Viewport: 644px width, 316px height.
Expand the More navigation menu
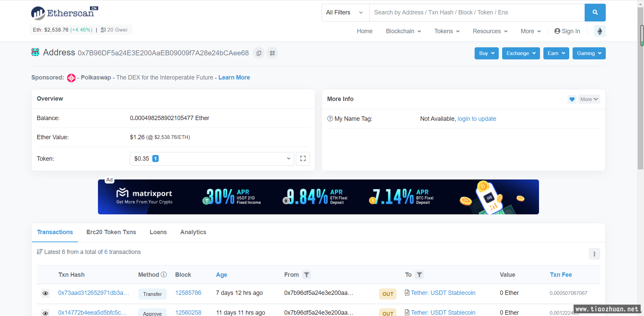click(x=531, y=31)
